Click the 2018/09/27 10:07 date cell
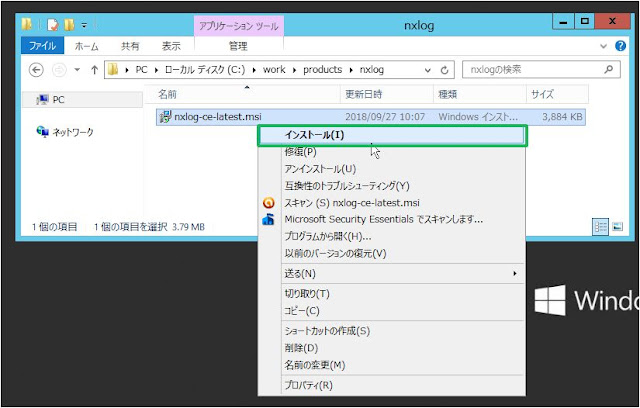 385,117
